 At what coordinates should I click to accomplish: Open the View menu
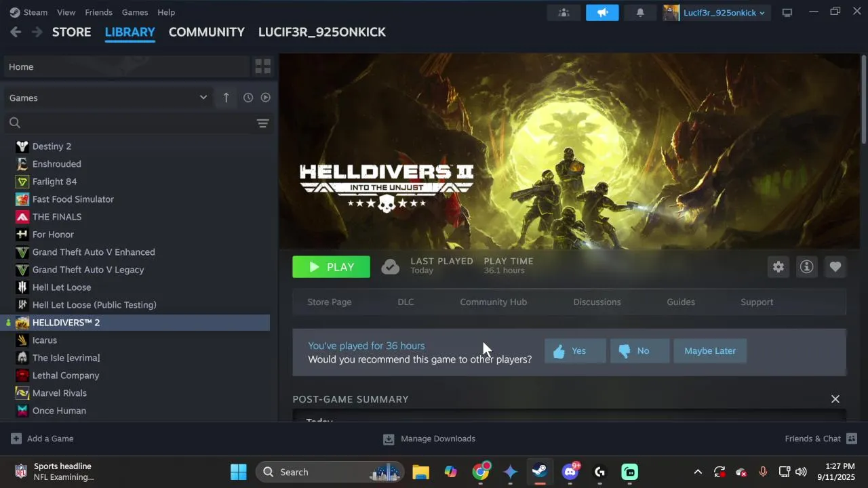66,12
